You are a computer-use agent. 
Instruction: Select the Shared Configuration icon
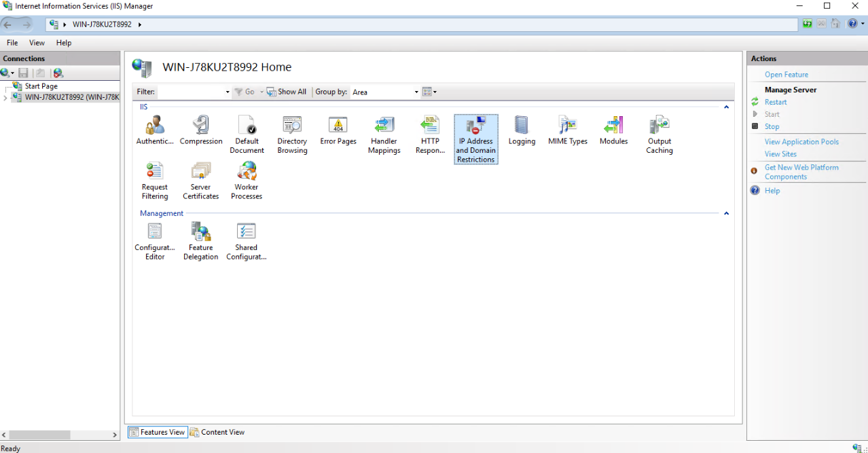[247, 241]
